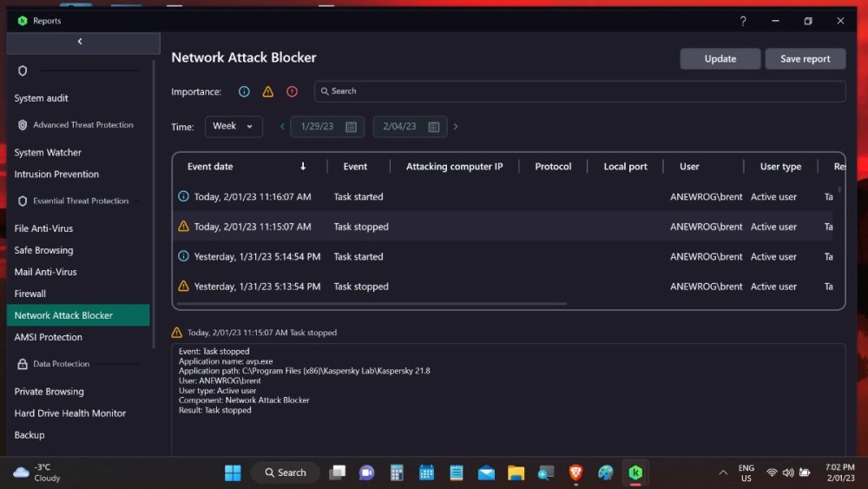Open Mail Anti-Virus report

coord(45,272)
